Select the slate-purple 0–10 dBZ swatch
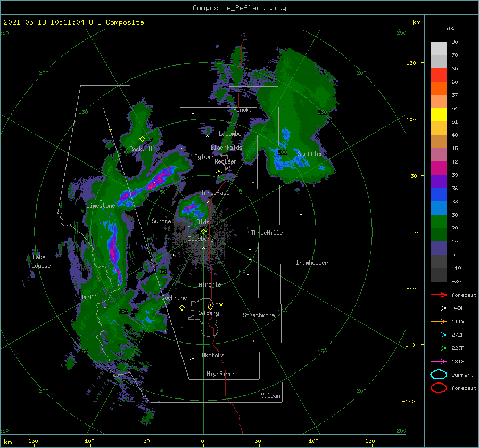 pos(439,248)
